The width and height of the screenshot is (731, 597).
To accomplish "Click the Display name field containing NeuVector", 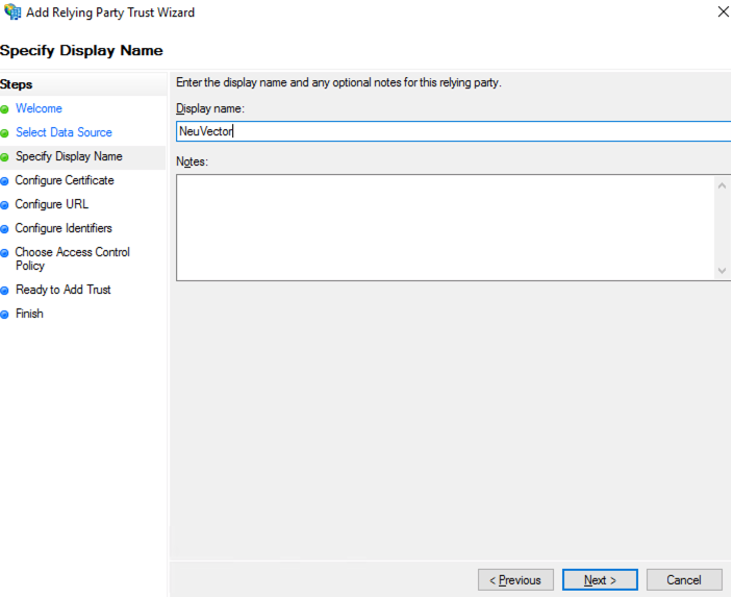I will (450, 131).
